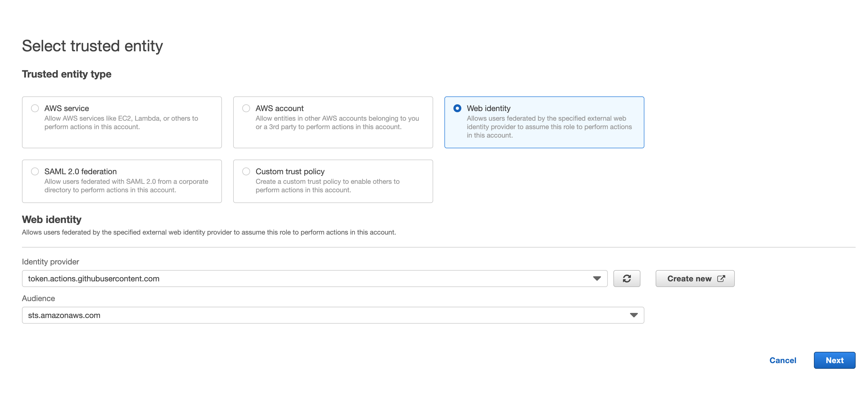Click the Cancel link

tap(782, 360)
